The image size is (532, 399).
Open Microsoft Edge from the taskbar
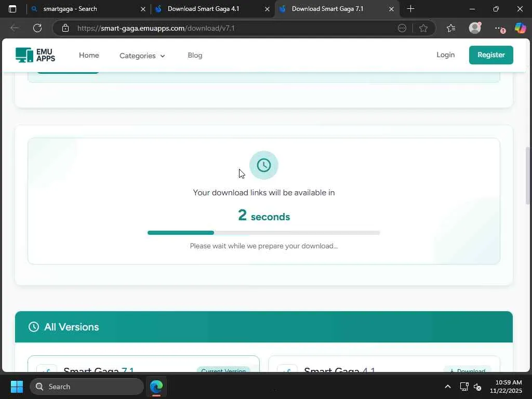coord(156,387)
